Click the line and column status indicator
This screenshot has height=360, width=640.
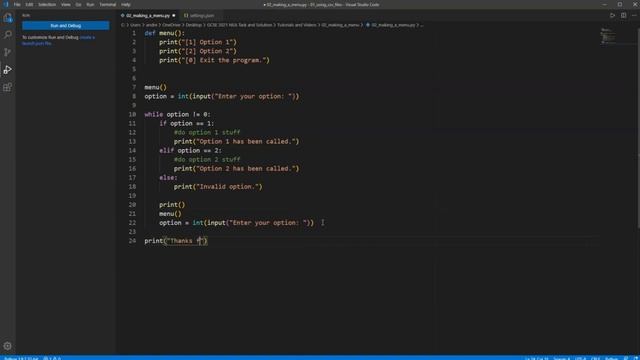click(537, 358)
